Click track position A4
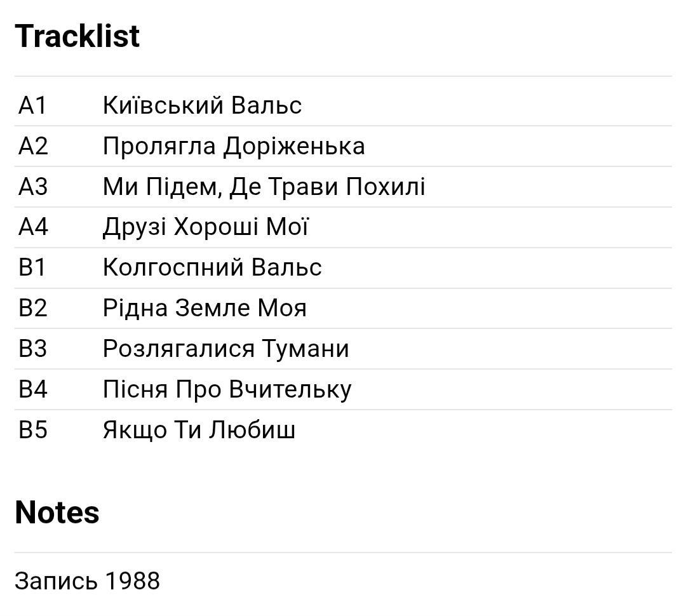 (x=33, y=227)
